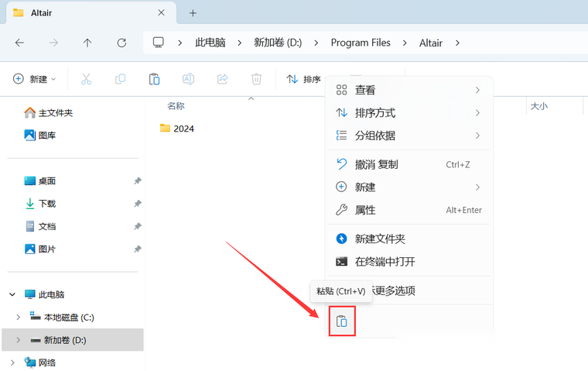Select 下载 in the sidebar
Screen dimensions: 588x371
47,204
